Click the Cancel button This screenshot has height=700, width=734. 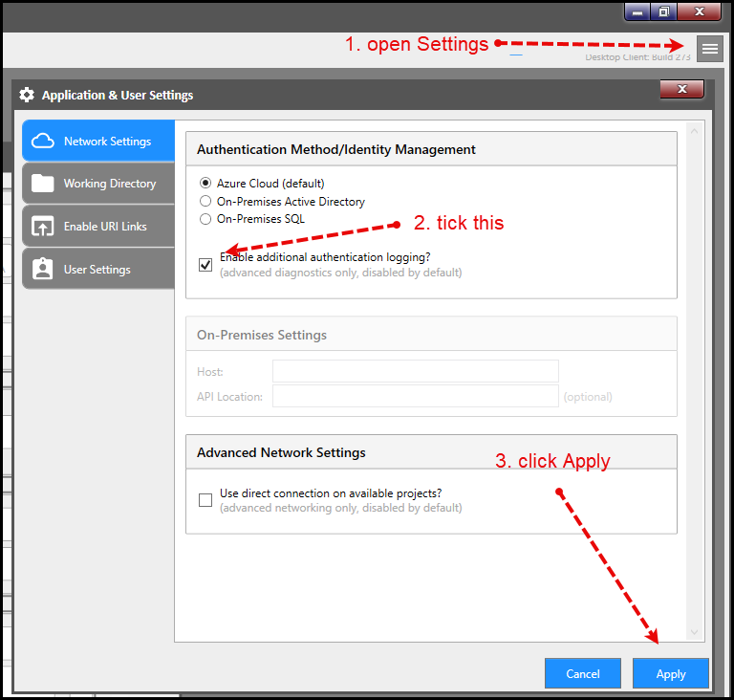583,673
